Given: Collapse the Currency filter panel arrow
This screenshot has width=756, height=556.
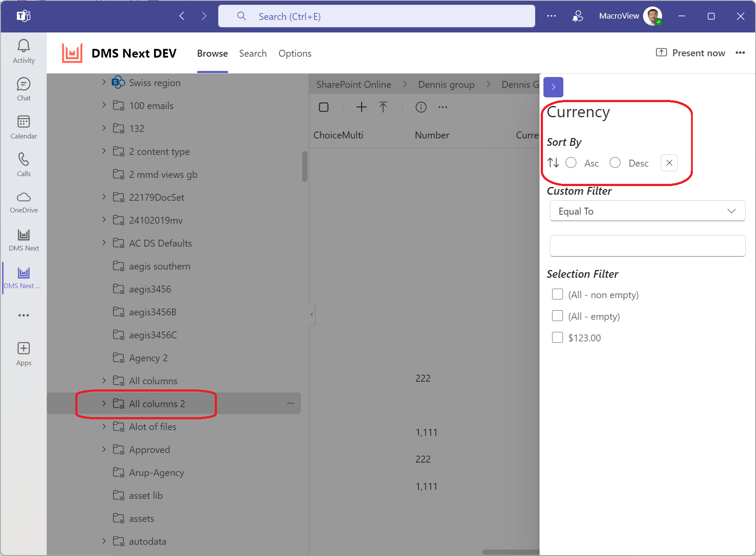Looking at the screenshot, I should (553, 87).
